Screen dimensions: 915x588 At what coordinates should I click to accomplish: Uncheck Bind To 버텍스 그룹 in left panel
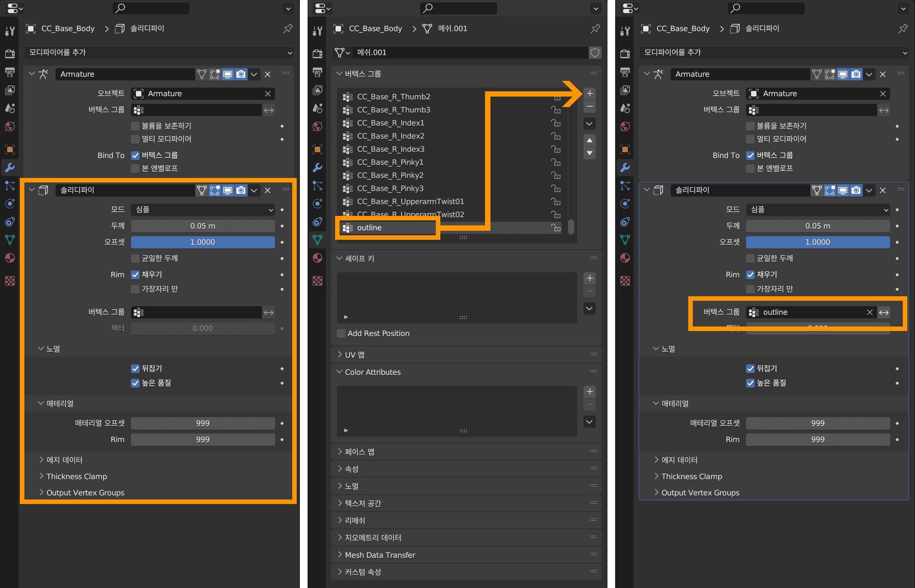(x=135, y=155)
